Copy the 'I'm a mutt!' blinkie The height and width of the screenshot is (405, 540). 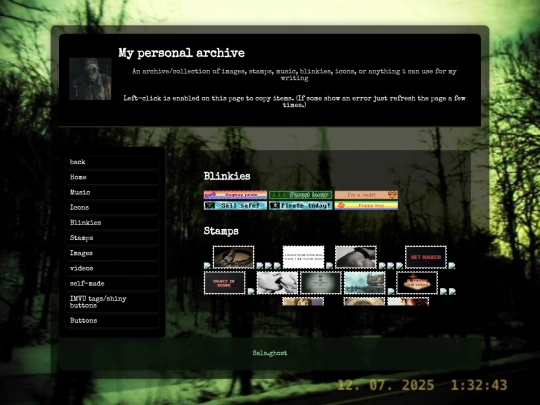click(x=366, y=195)
